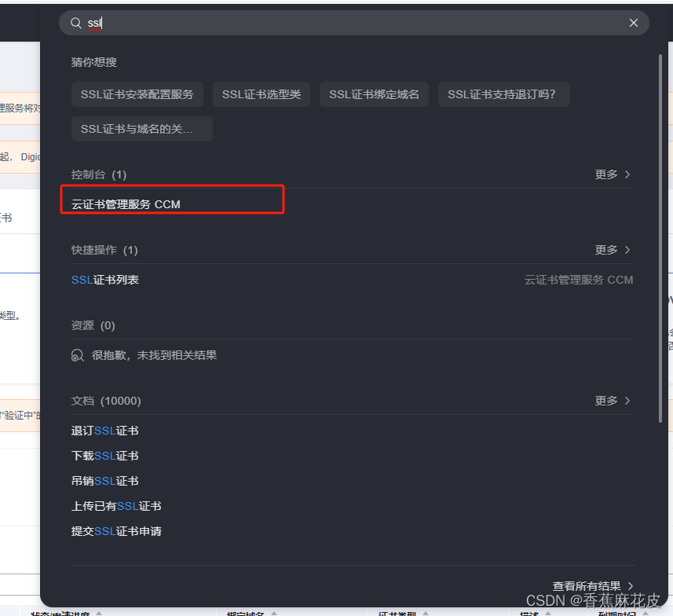Clear the search with the X icon
This screenshot has height=616, width=673.
634,23
